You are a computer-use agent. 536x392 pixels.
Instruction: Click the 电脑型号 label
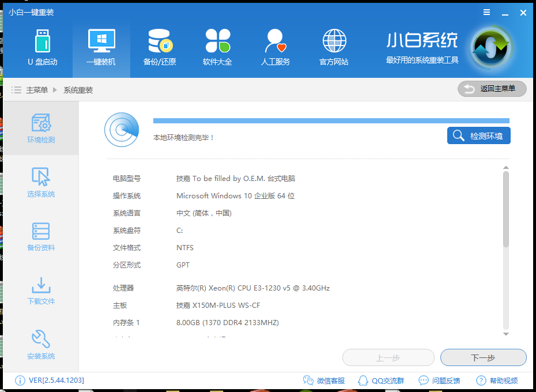tap(127, 179)
